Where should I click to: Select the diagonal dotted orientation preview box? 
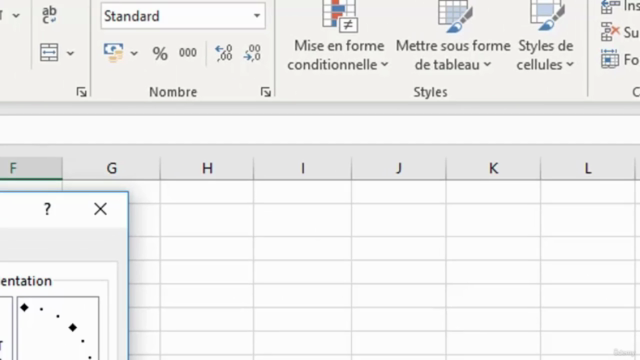click(58, 328)
